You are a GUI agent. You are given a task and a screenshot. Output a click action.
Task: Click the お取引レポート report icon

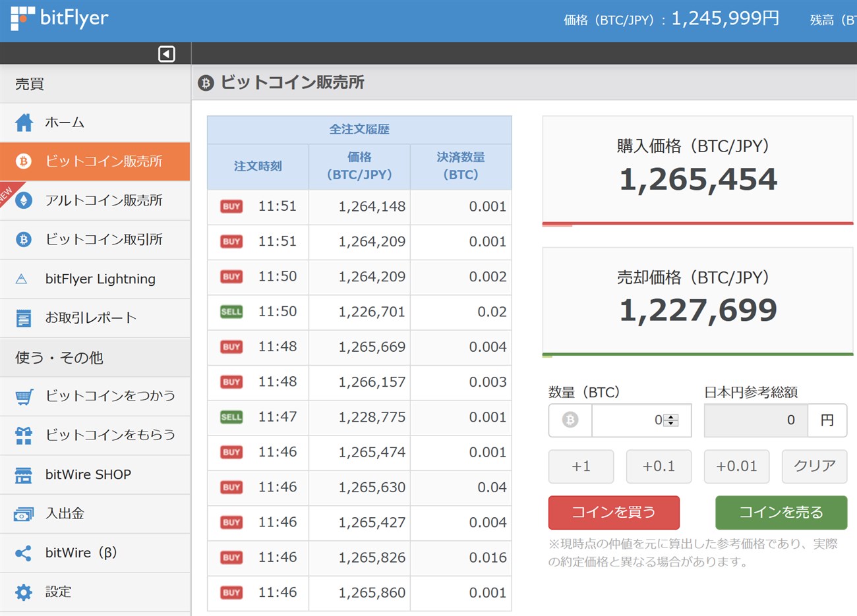click(x=24, y=318)
